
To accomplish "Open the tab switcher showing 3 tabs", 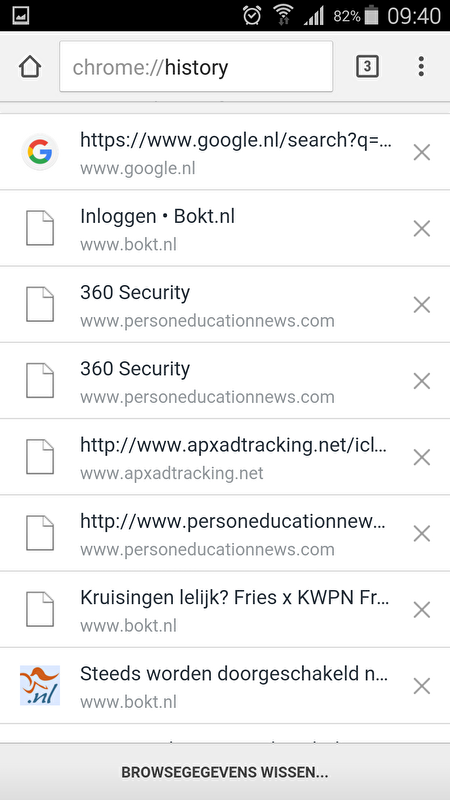I will tap(367, 67).
